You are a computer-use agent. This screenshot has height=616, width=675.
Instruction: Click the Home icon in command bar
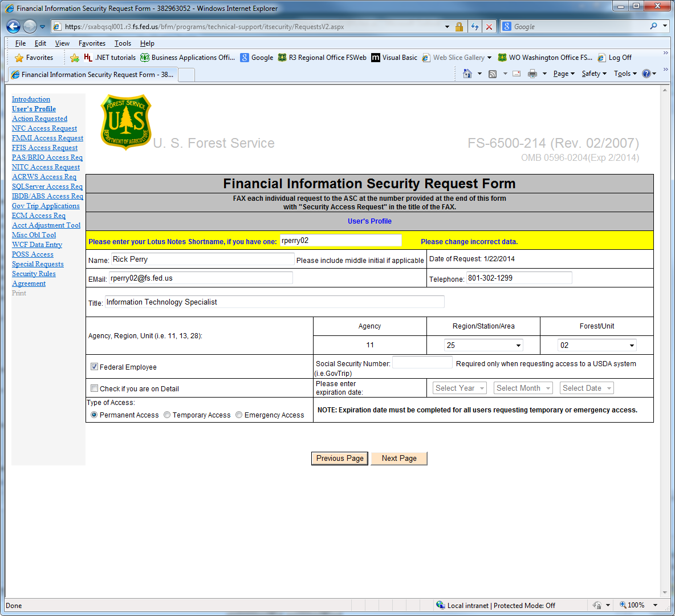click(x=467, y=74)
